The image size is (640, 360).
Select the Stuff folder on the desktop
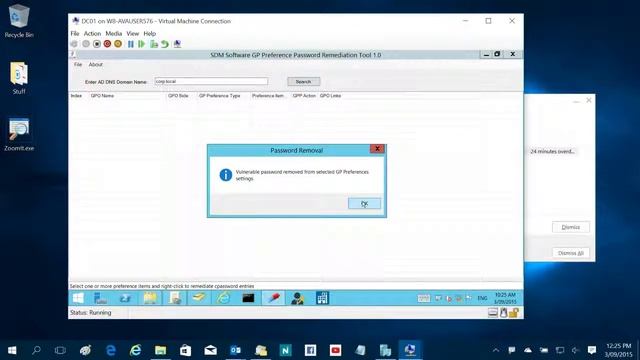pos(19,78)
